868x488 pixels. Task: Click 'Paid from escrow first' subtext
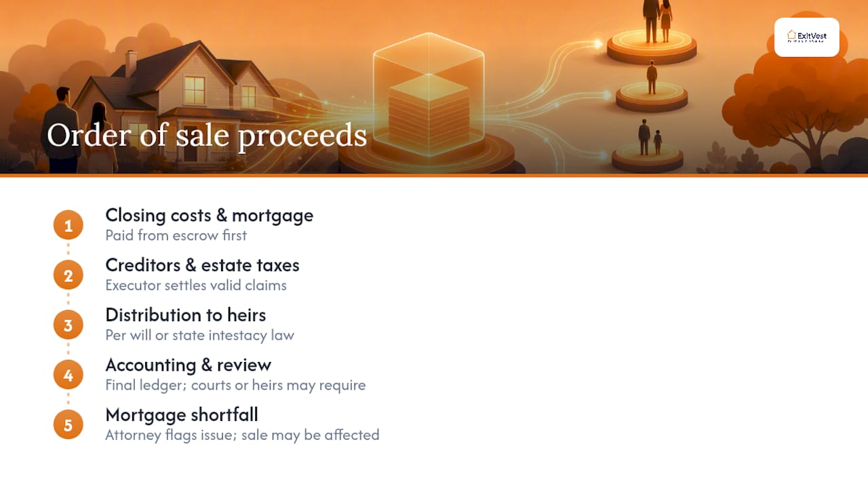(176, 235)
